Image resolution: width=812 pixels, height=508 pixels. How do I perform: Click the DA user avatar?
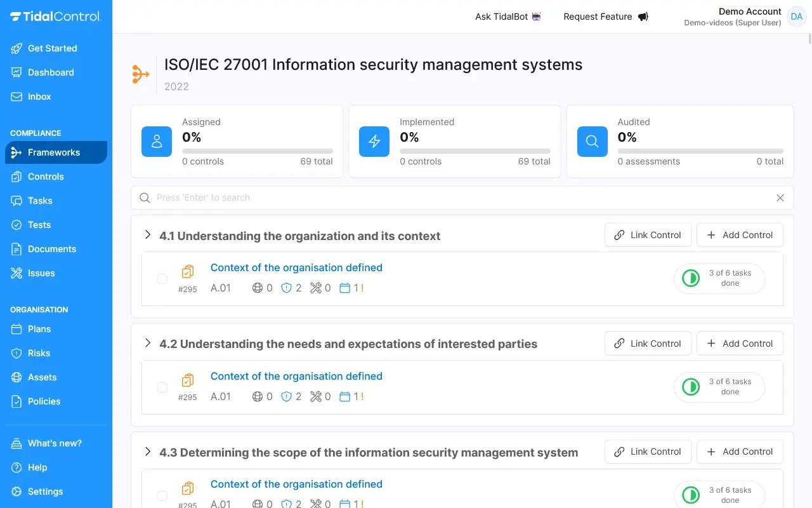pyautogui.click(x=797, y=17)
